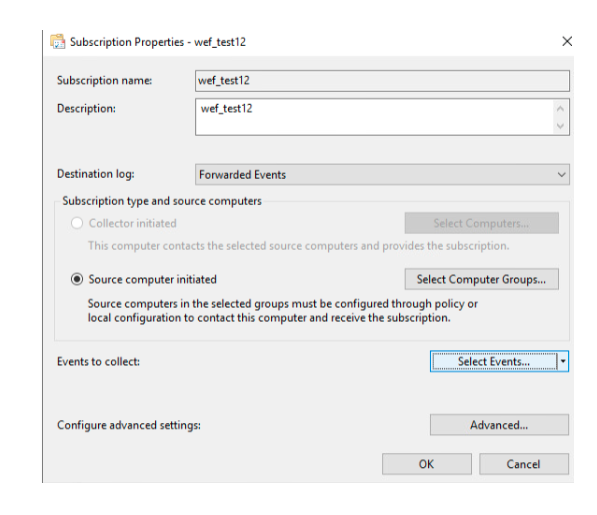Click the 'Subscription type and source computers' heading
Screen dimensions: 597x515
coord(162,201)
